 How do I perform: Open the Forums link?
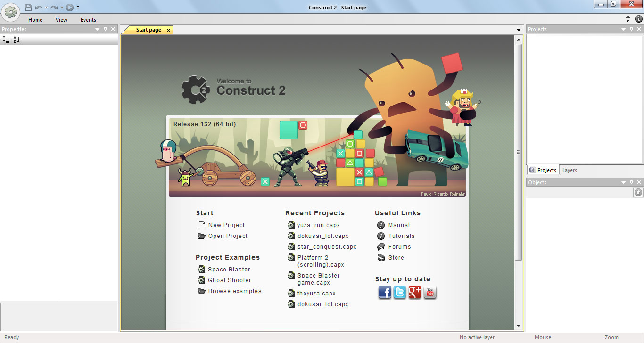(400, 247)
